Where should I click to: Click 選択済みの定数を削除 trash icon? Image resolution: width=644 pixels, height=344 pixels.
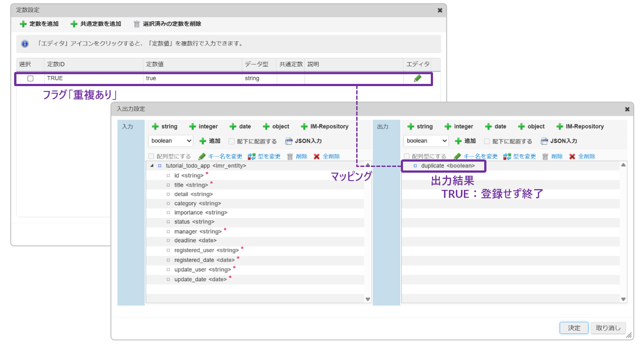coord(137,24)
